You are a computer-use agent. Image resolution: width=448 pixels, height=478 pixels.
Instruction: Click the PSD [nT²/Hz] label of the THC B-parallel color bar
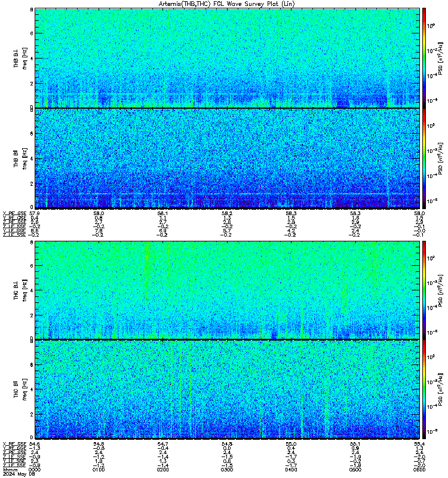point(440,390)
